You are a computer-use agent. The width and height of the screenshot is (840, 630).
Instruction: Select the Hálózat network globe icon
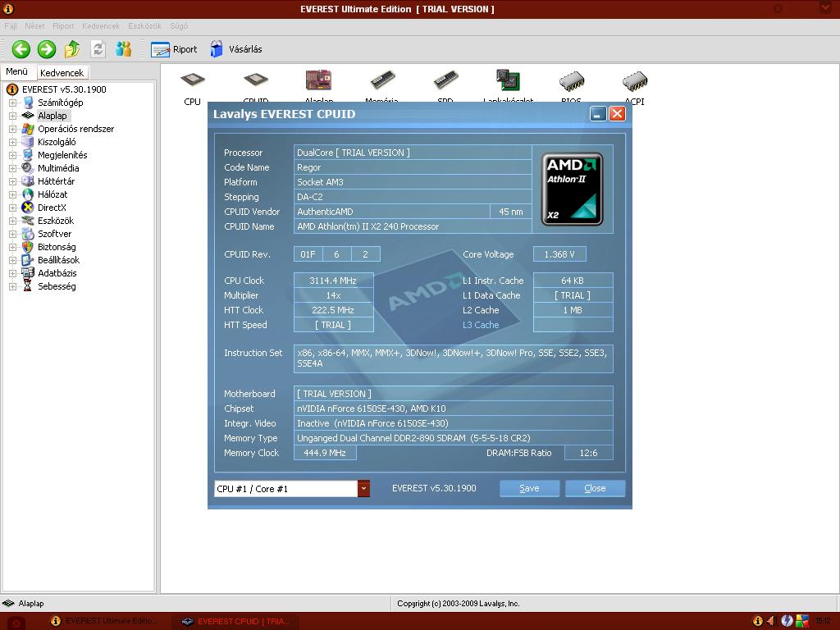28,194
